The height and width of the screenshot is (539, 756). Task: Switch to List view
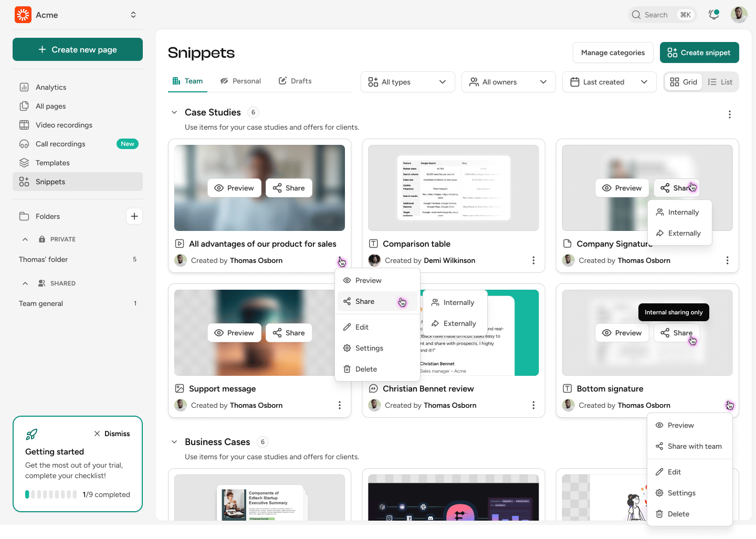point(720,82)
